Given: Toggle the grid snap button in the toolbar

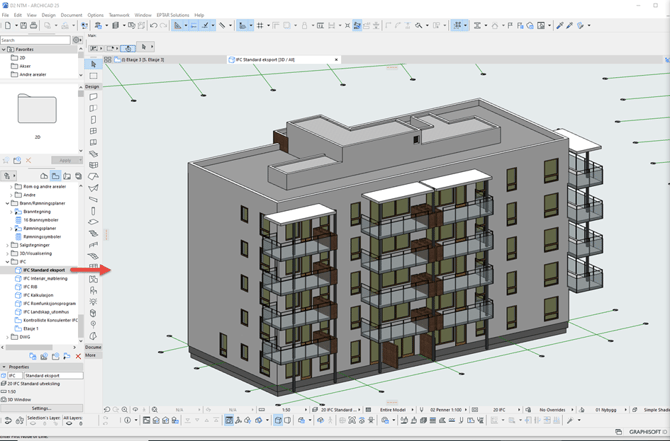Looking at the screenshot, I should tap(259, 26).
